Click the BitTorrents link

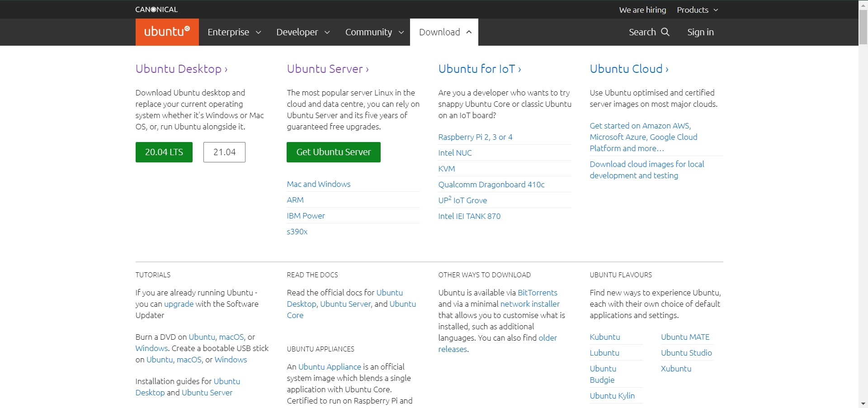[x=538, y=293]
